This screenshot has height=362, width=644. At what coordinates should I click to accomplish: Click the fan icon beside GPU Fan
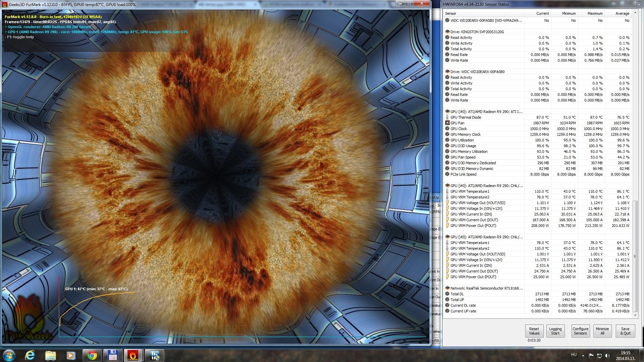[x=447, y=123]
